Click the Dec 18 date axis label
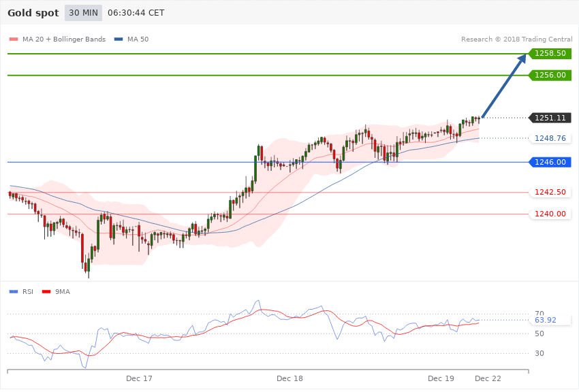The height and width of the screenshot is (392, 579). pos(290,378)
